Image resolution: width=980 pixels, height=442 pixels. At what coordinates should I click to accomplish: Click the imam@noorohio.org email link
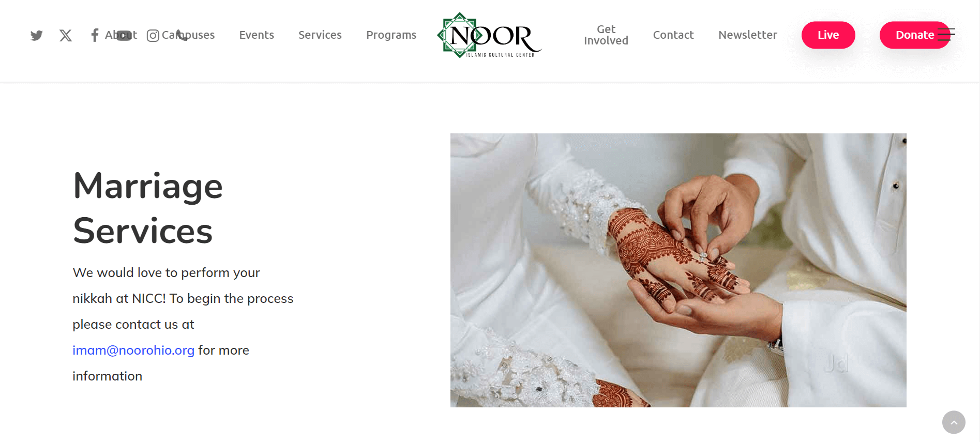(133, 350)
